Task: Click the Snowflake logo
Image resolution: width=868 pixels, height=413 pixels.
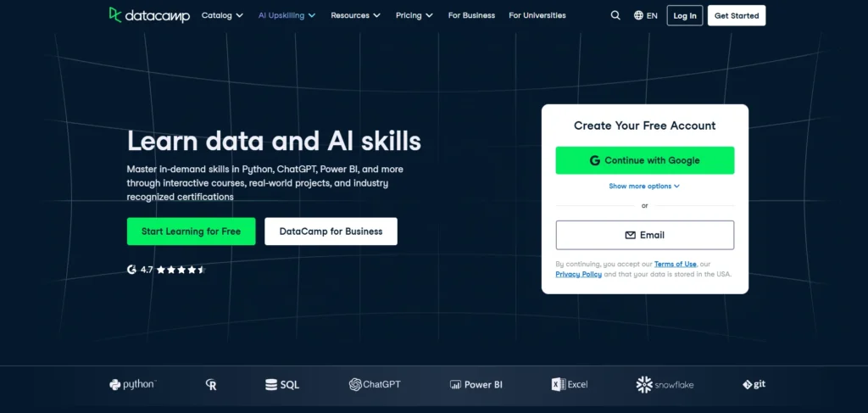Action: click(x=665, y=385)
